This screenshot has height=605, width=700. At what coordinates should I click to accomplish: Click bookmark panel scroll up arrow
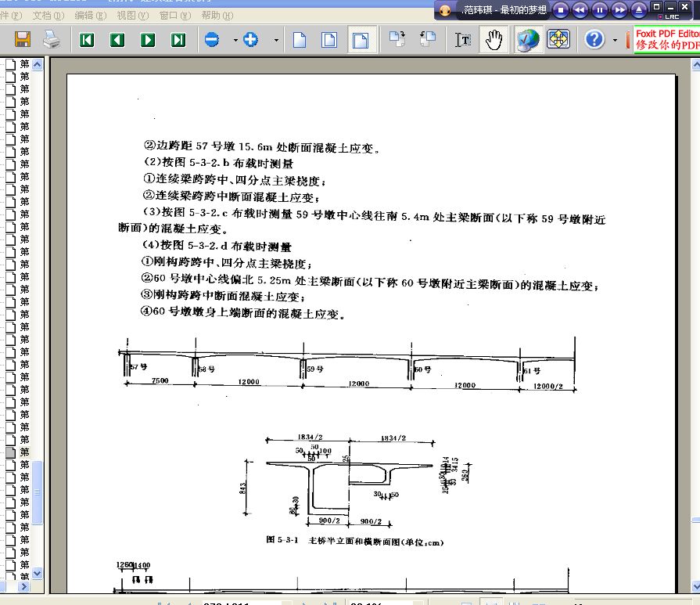(x=37, y=65)
